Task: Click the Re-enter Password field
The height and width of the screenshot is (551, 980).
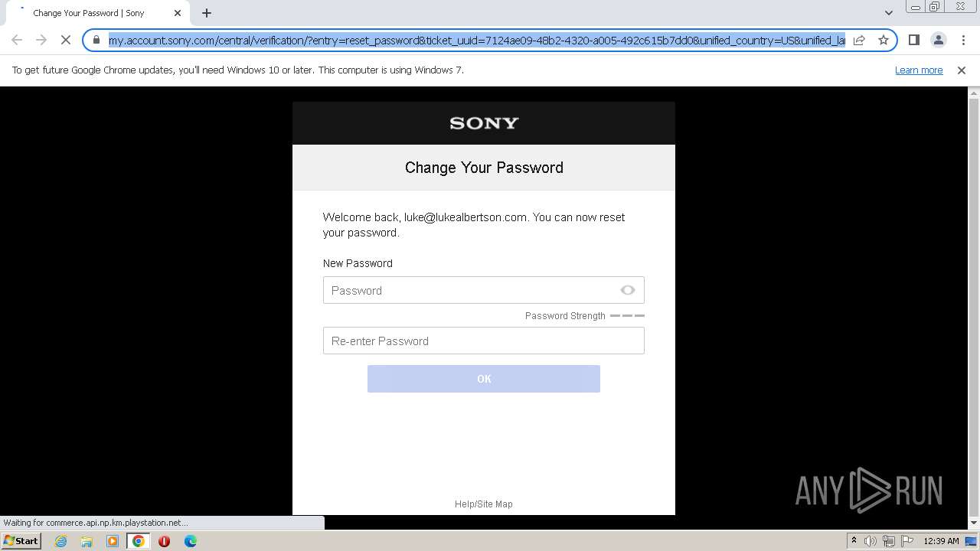Action: click(483, 341)
